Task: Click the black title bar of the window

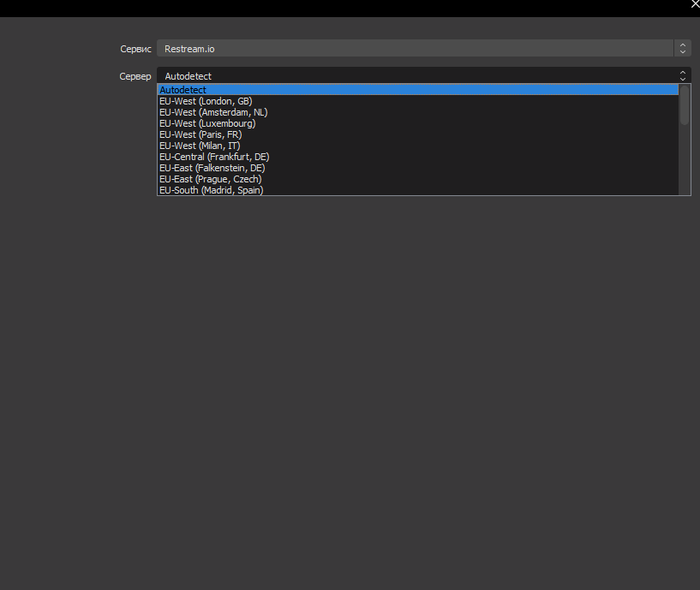Action: tap(343, 8)
